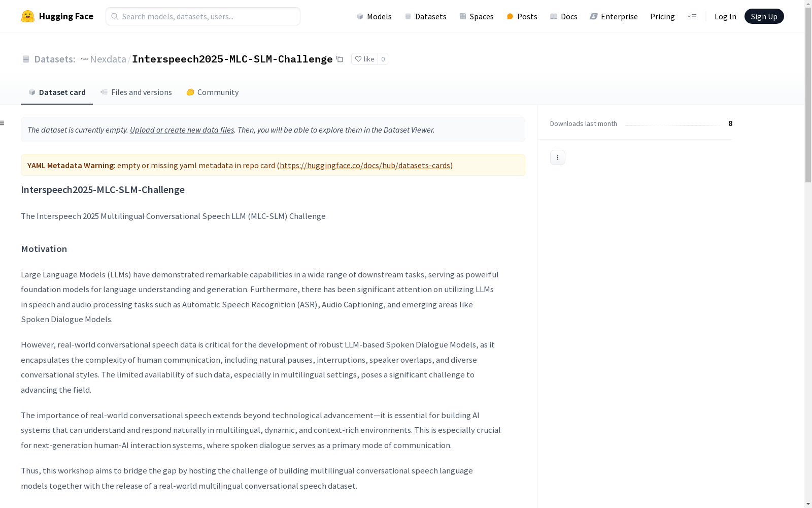Screen dimensions: 812x508
Task: Open the datasets-cards documentation link
Action: (365, 165)
